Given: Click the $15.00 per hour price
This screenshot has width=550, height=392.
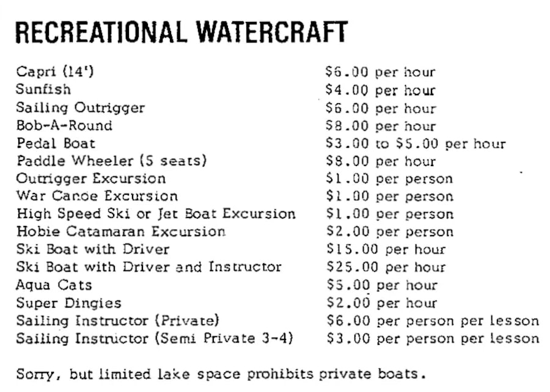Looking at the screenshot, I should coord(386,250).
